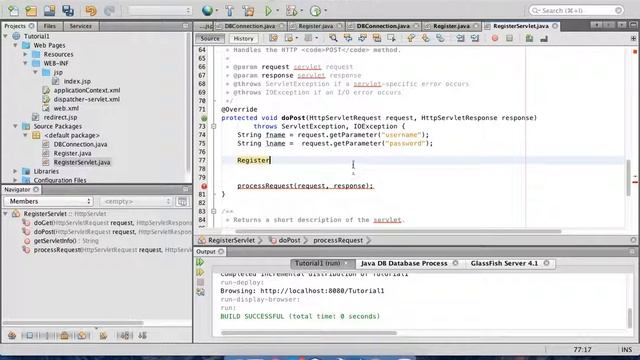Switch to the Services tab
The width and height of the screenshot is (640, 360).
tap(80, 26)
